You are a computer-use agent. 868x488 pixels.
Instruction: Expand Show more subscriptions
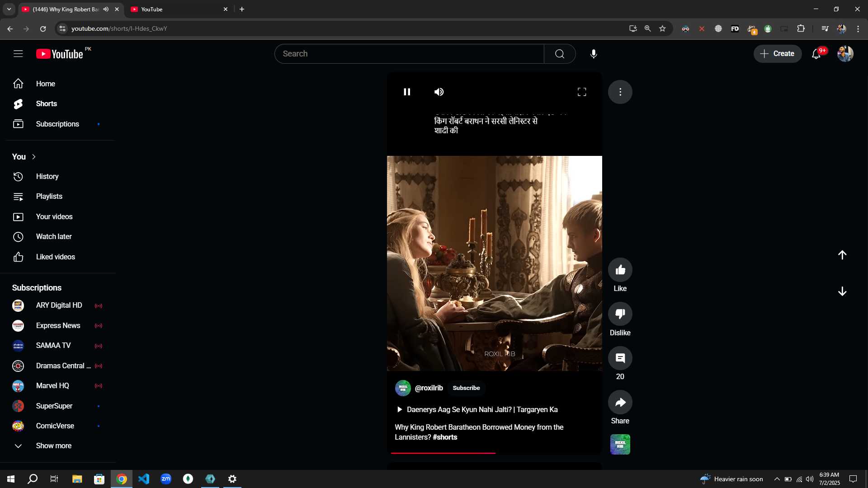(58, 446)
